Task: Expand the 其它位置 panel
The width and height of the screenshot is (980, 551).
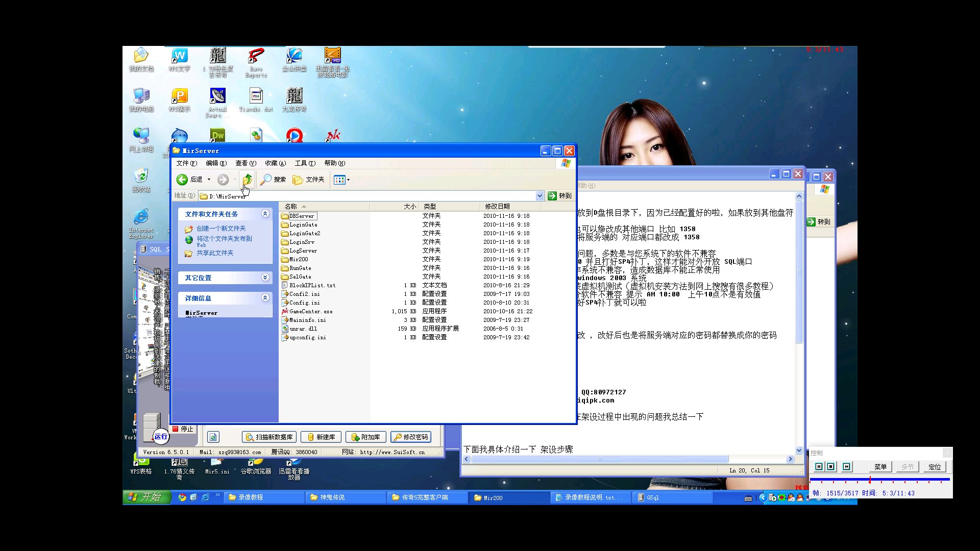Action: 265,278
